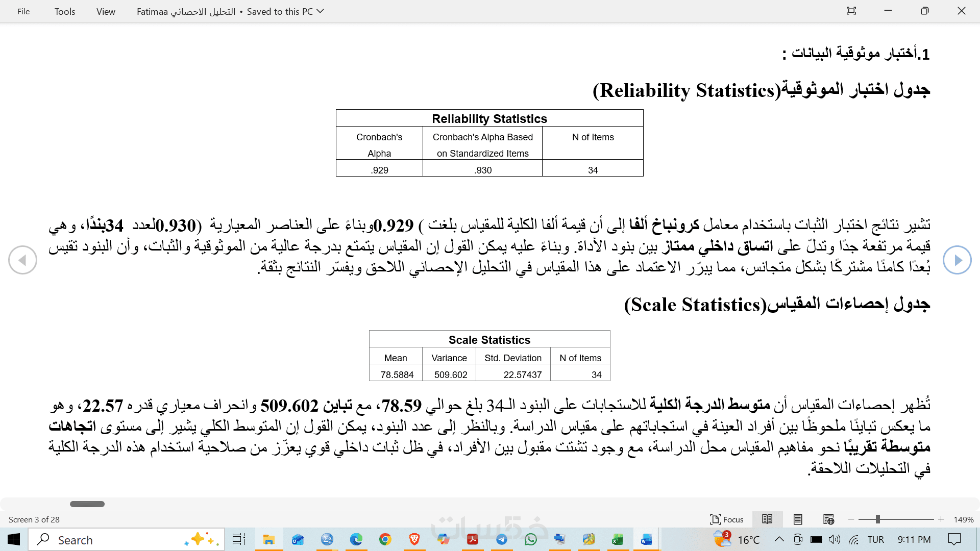Screen dimensions: 980x551
Task: Go to the next screen arrow
Action: pyautogui.click(x=957, y=260)
